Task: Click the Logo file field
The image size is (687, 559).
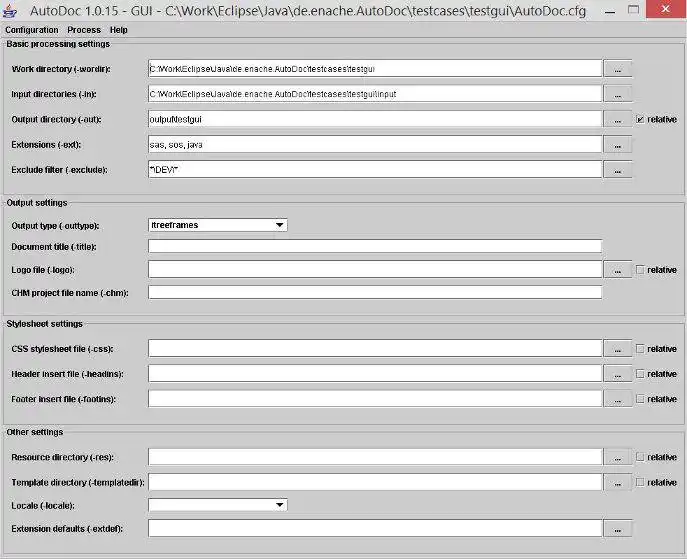Action: tap(375, 270)
